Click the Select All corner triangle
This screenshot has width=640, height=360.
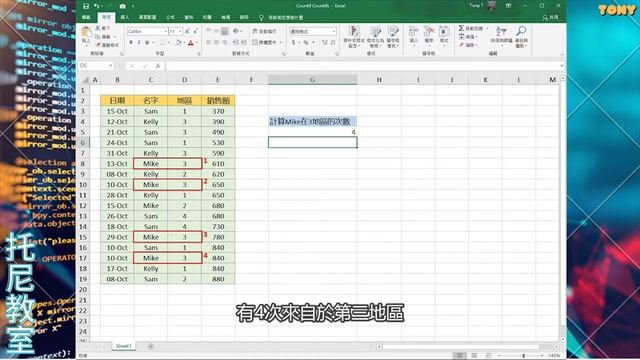(85, 80)
